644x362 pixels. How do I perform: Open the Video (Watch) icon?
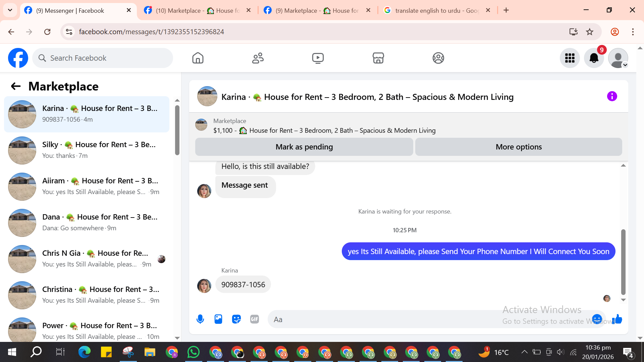[318, 58]
